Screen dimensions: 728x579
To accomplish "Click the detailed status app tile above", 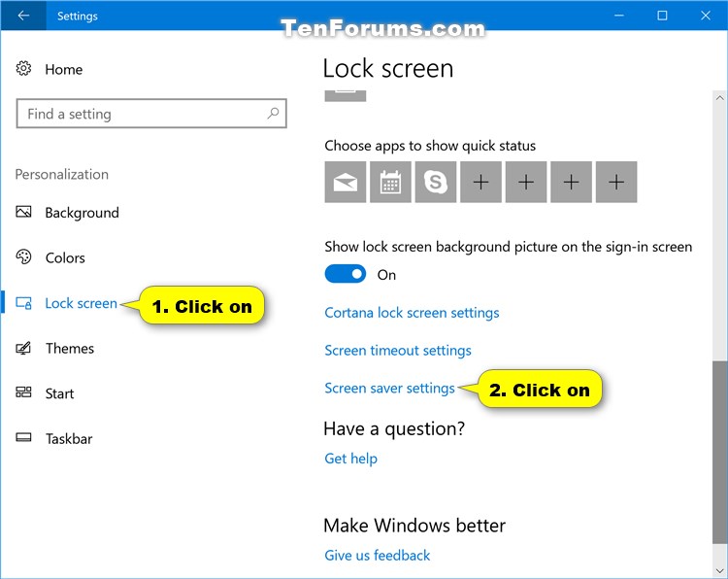I will click(346, 95).
